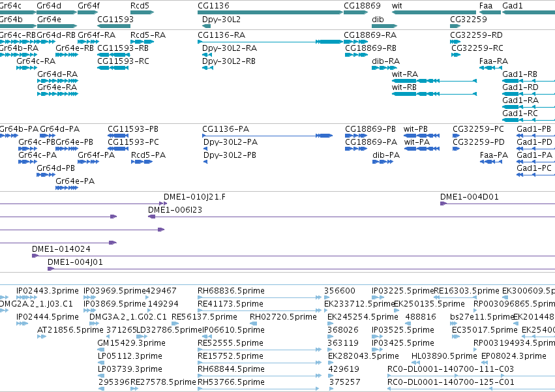This screenshot has width=555, height=392.
Task: Click the RE41173.5prime EST label
Action: [x=230, y=304]
